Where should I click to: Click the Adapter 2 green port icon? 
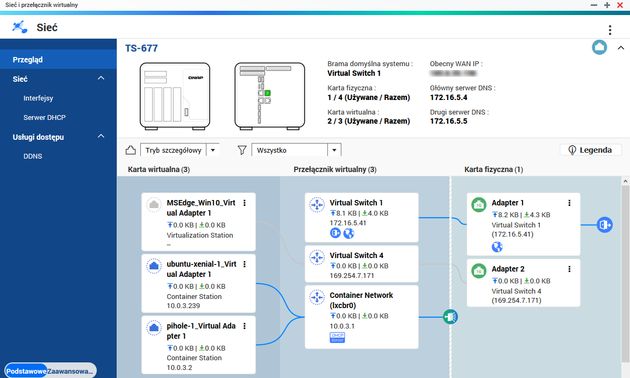tap(479, 271)
